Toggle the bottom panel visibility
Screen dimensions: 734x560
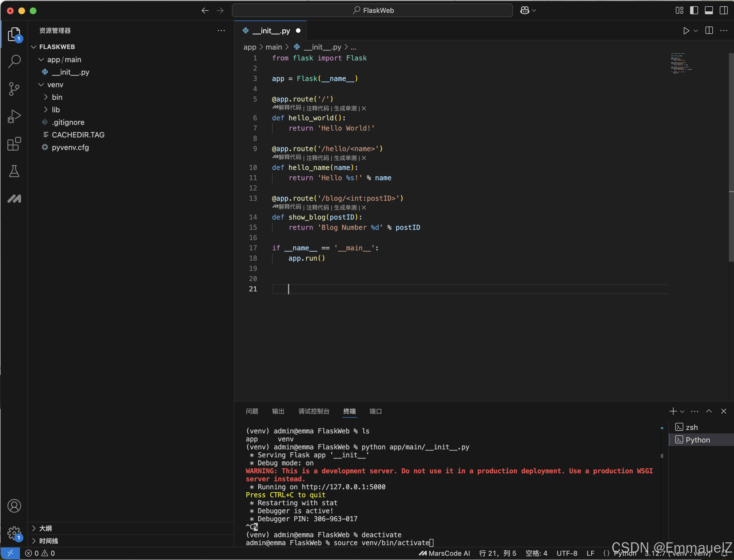tap(709, 10)
